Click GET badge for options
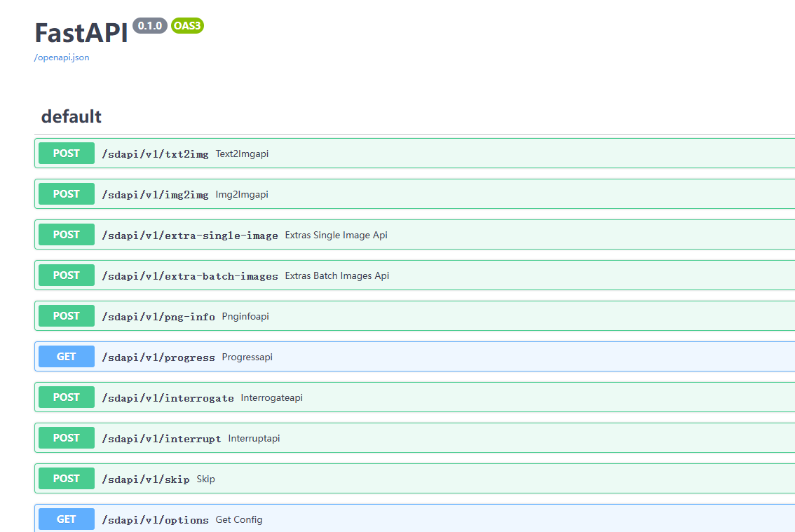 tap(67, 519)
